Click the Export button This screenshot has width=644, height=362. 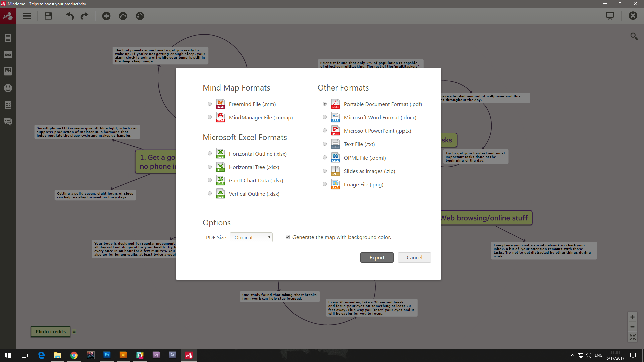[x=377, y=257]
